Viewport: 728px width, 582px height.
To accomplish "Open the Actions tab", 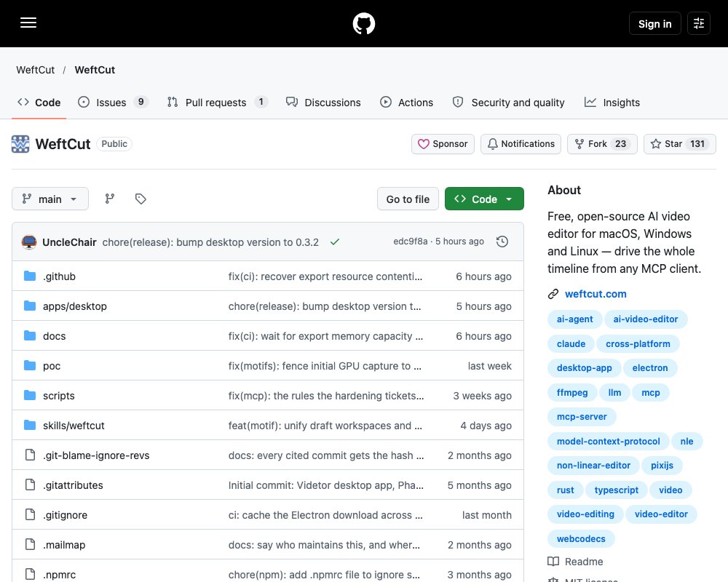I will 407,102.
